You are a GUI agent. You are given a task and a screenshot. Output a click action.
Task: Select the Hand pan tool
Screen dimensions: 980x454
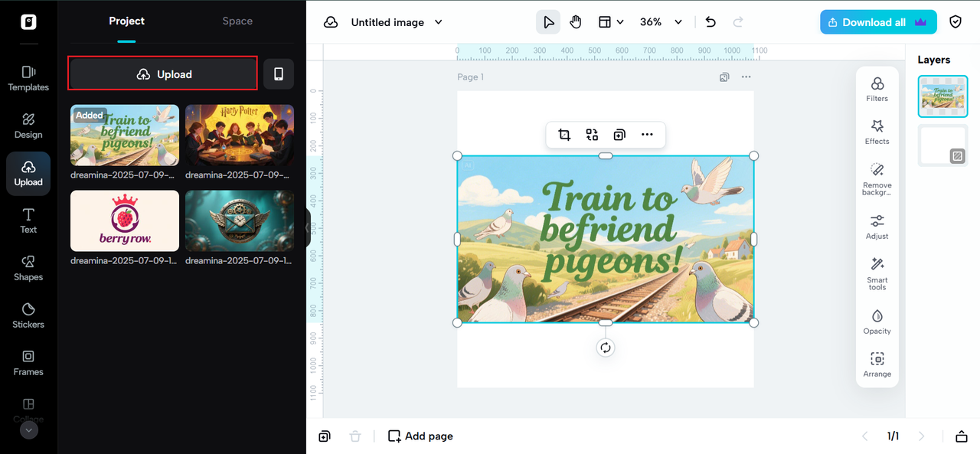point(575,22)
